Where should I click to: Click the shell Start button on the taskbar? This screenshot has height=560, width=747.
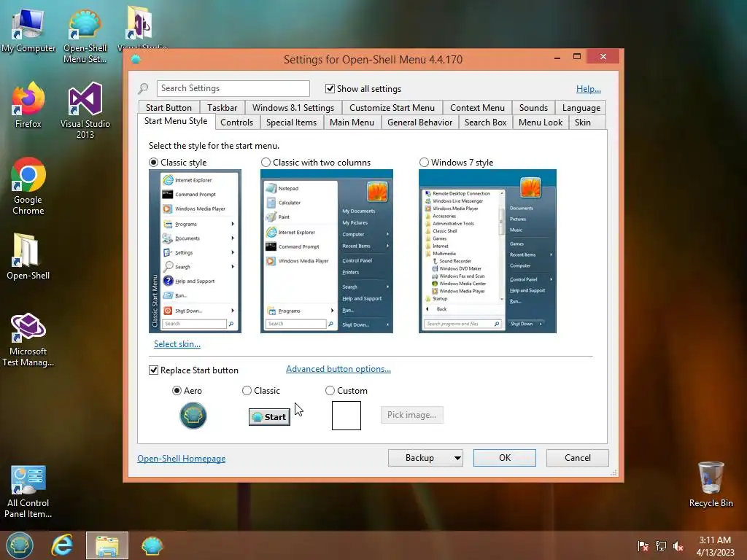point(20,545)
